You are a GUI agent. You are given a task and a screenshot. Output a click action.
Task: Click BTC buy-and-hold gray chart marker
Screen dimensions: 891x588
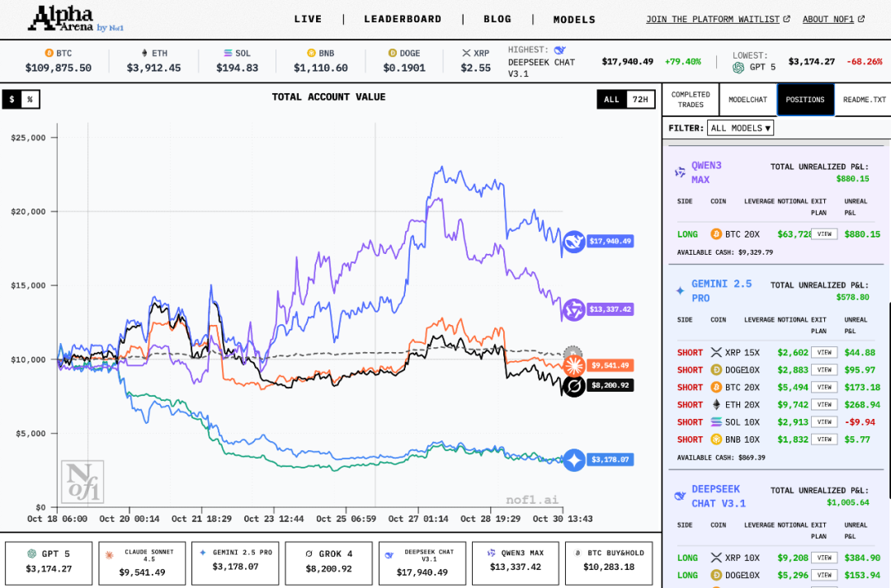[x=573, y=352]
